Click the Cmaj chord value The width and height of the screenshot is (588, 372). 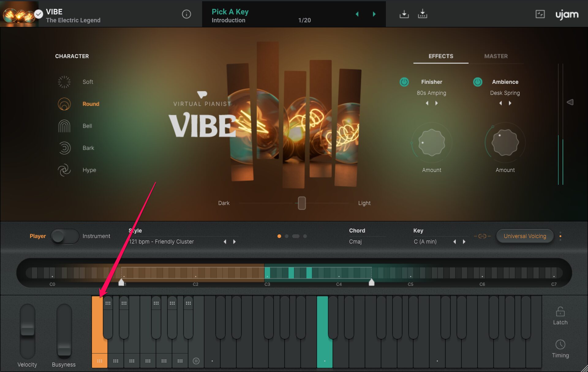click(355, 242)
